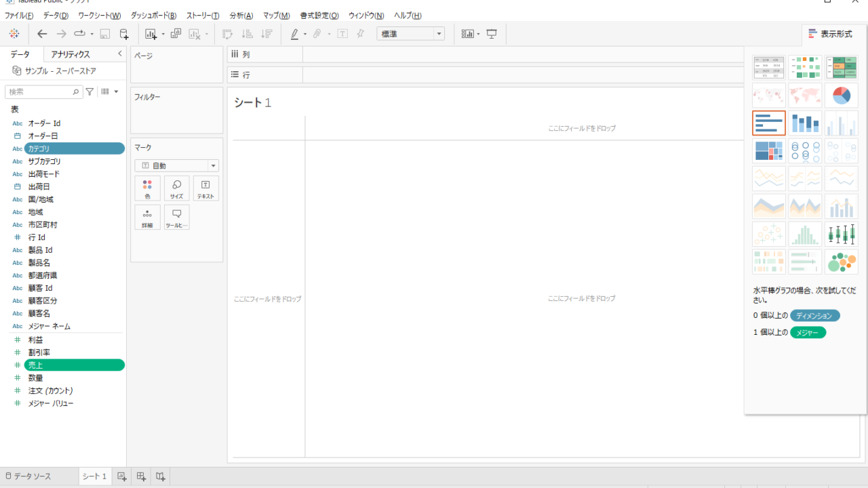Open the clear sheet dropdown arrow
The image size is (868, 488).
point(206,34)
